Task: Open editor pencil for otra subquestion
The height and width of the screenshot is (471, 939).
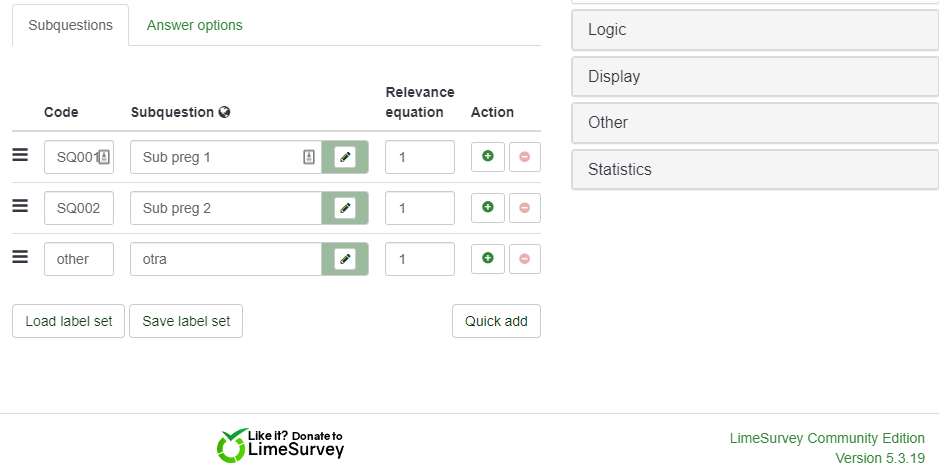Action: (345, 259)
